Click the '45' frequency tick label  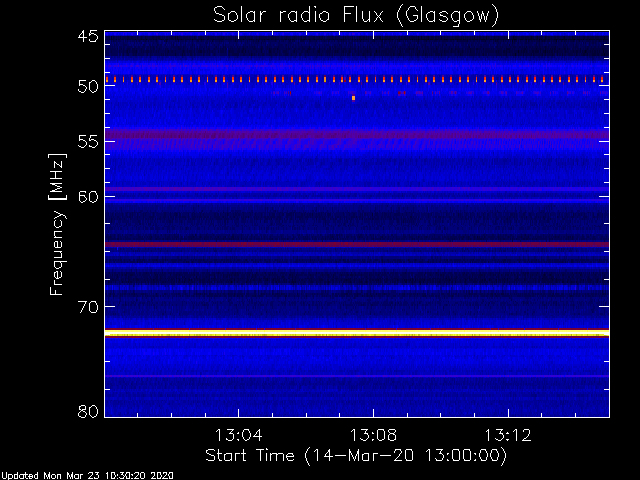coord(88,37)
